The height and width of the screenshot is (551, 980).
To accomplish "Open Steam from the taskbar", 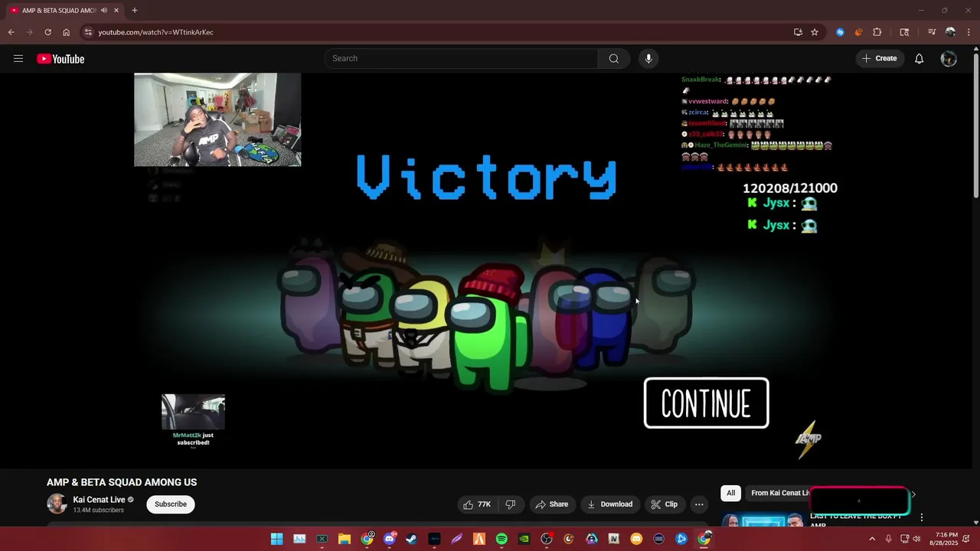I will [x=412, y=539].
